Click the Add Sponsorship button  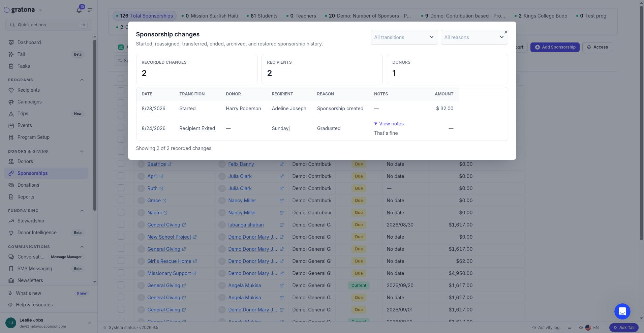tap(555, 47)
